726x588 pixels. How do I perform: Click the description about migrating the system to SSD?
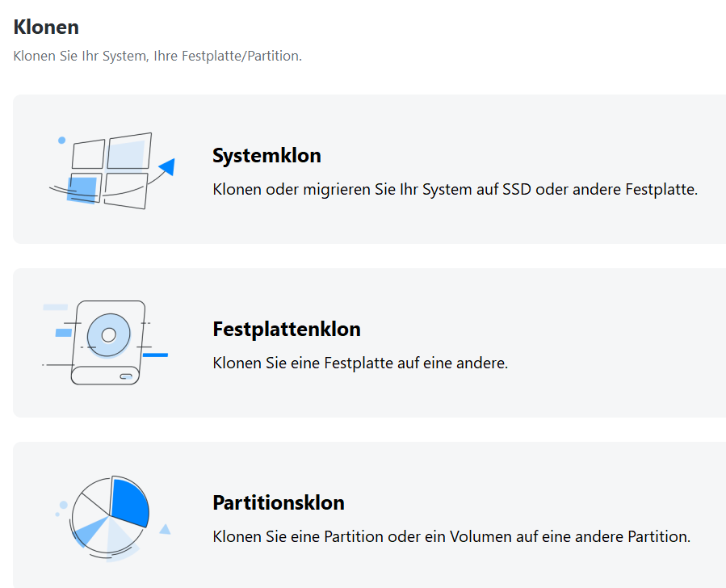pyautogui.click(x=455, y=191)
